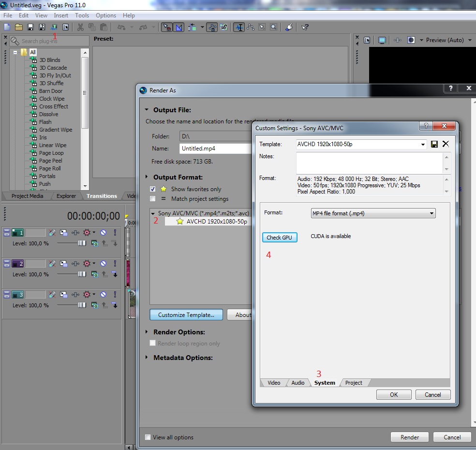Cut selection with the scissors icon

[80, 27]
